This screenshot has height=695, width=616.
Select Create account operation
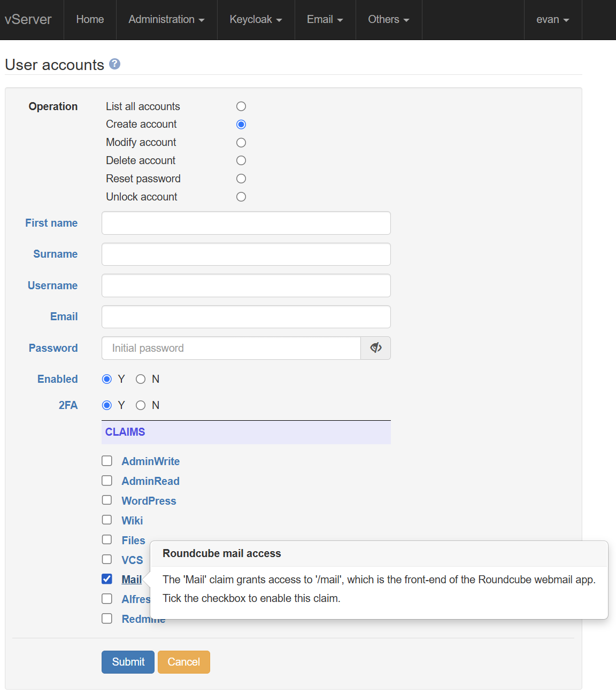[x=241, y=125]
